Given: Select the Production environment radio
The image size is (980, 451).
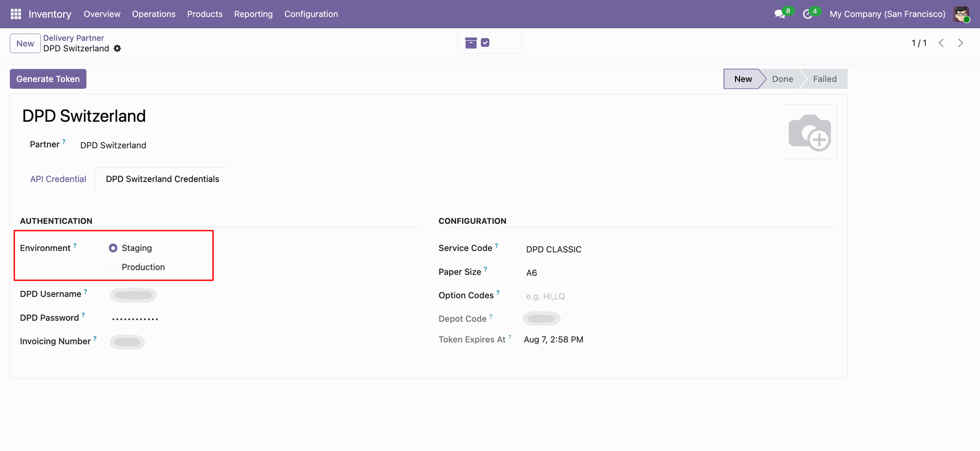Looking at the screenshot, I should click(113, 267).
